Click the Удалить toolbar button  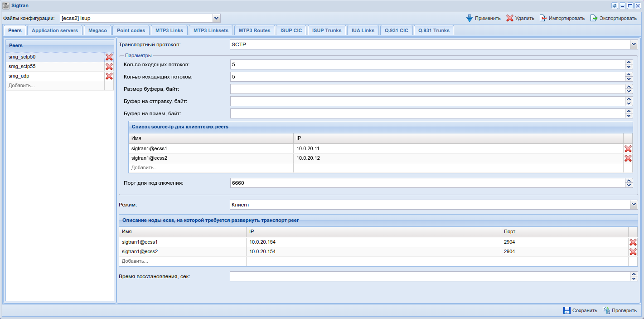tap(520, 18)
